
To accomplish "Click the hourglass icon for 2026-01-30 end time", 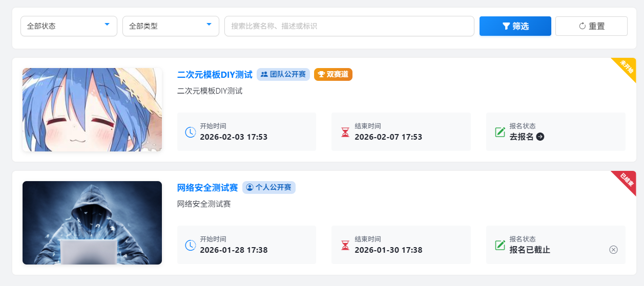I will click(x=345, y=245).
